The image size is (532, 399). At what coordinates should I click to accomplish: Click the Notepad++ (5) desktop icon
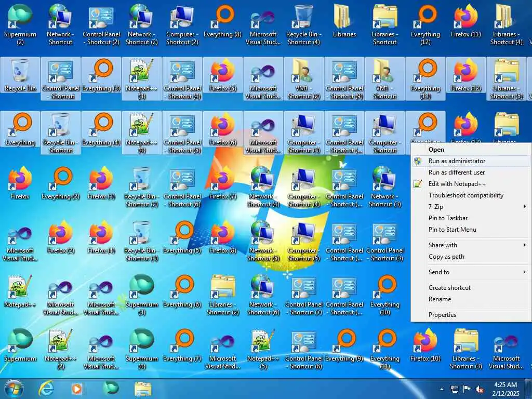point(263,349)
